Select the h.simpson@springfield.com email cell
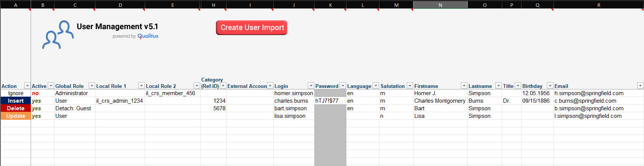This screenshot has height=166, width=644. coord(589,93)
